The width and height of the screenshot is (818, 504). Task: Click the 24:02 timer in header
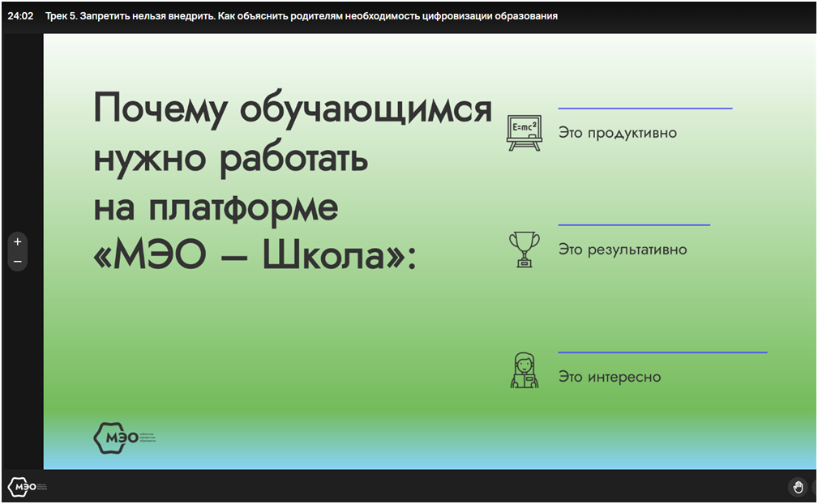coord(20,15)
